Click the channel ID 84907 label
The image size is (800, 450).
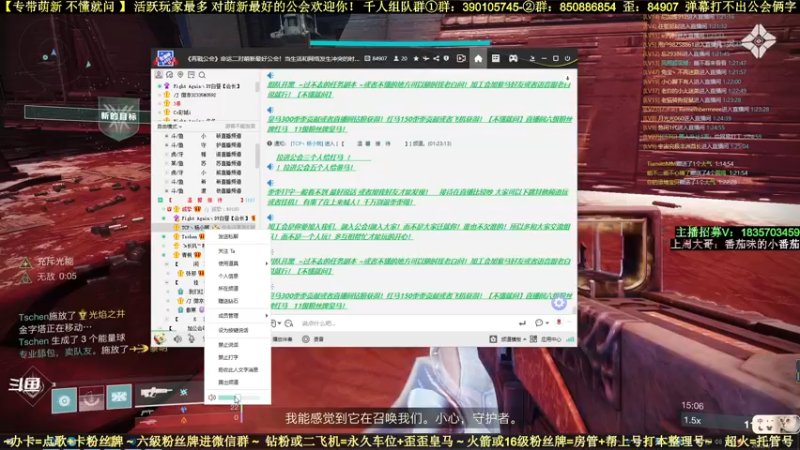point(376,59)
